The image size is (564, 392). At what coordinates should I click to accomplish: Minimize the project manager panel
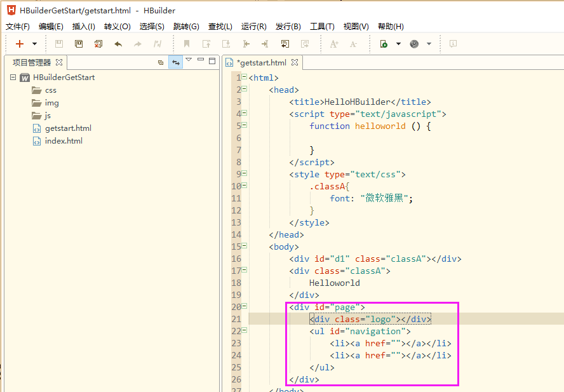pyautogui.click(x=201, y=59)
